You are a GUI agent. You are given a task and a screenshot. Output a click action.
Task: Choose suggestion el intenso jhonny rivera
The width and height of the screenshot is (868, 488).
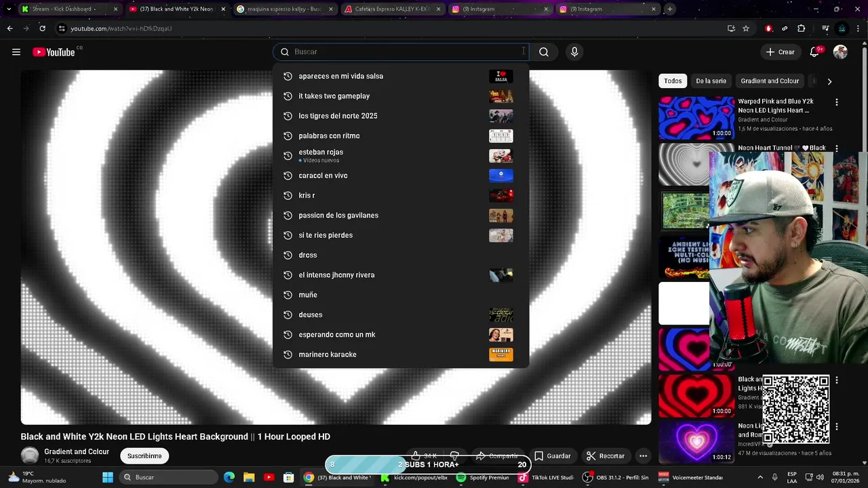(401, 275)
